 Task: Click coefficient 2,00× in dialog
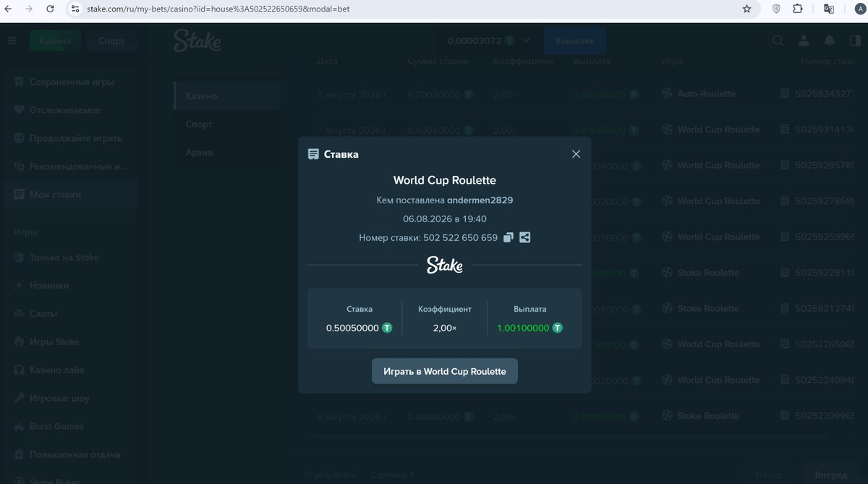(x=445, y=328)
